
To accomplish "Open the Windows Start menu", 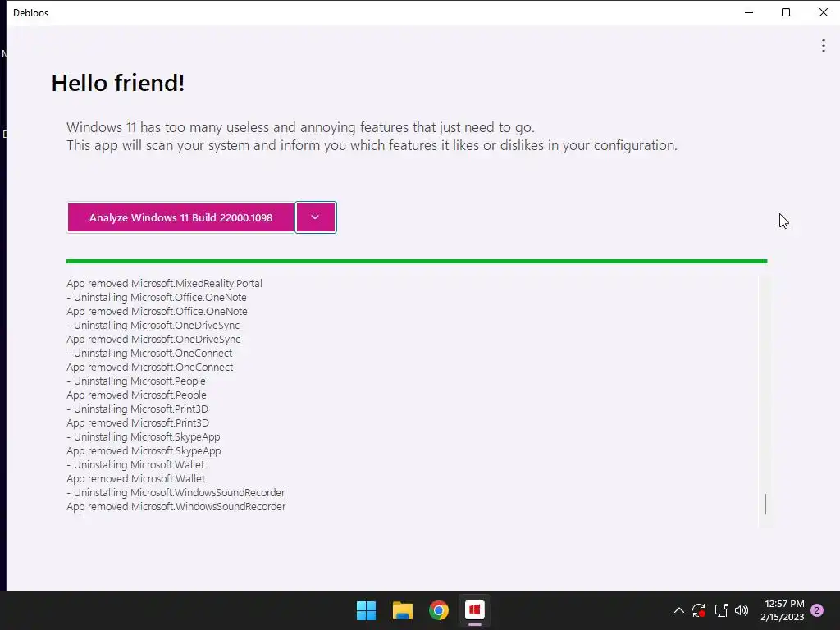I will (367, 610).
